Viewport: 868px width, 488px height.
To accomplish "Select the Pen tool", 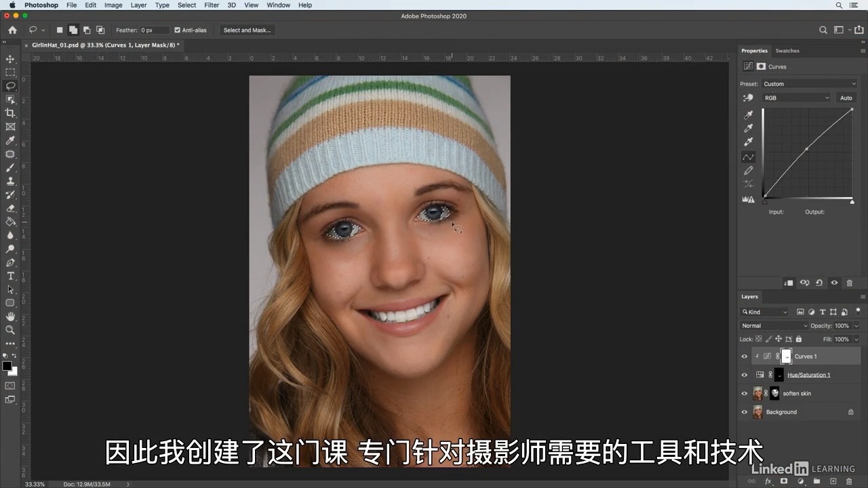I will pyautogui.click(x=10, y=262).
